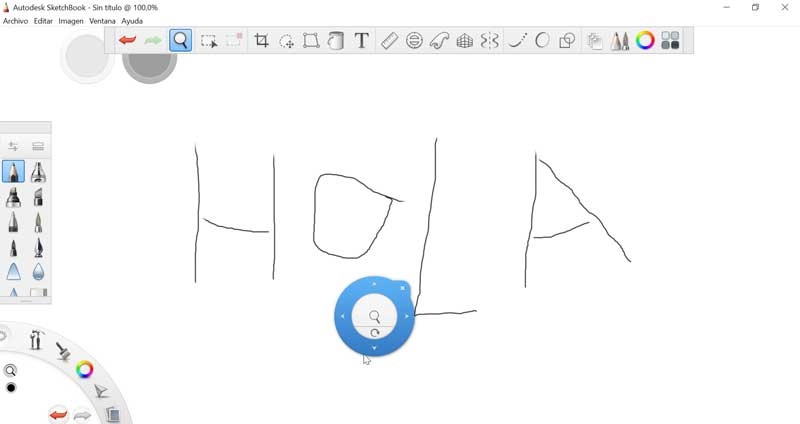Activate the Crop tool
Image resolution: width=800 pixels, height=424 pixels.
261,40
